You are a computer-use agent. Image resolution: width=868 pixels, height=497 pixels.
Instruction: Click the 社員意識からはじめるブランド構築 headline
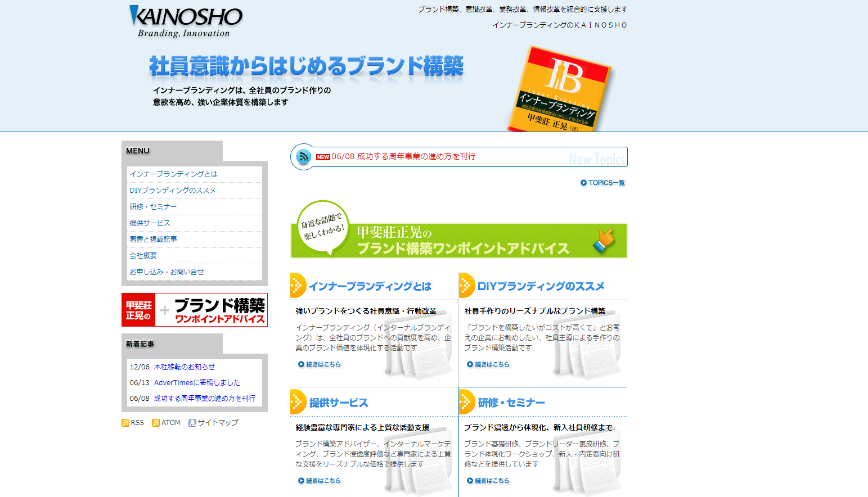pyautogui.click(x=307, y=66)
